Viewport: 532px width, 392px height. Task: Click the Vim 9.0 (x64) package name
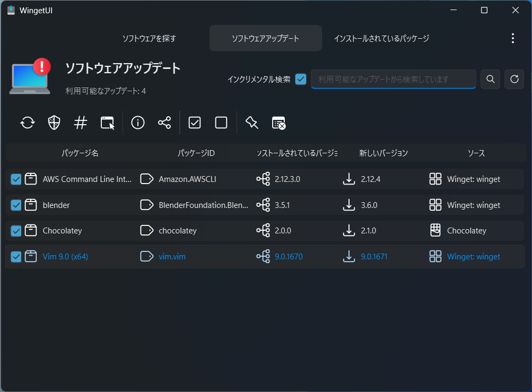(65, 256)
